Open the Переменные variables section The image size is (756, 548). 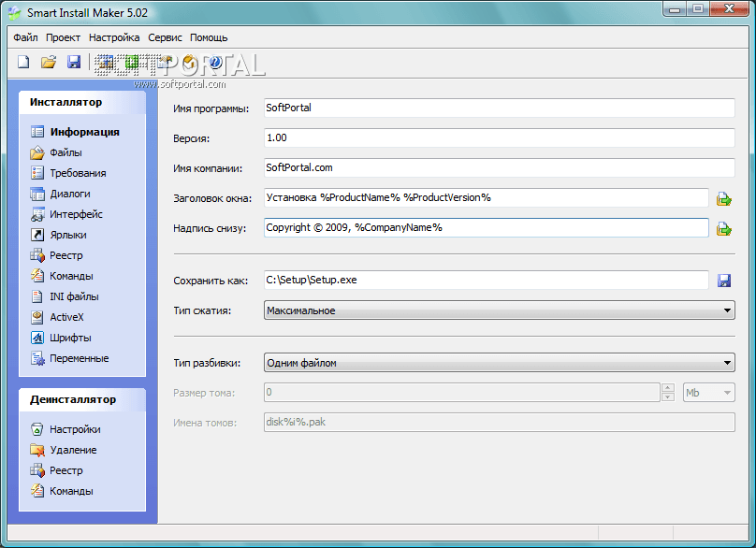point(69,358)
